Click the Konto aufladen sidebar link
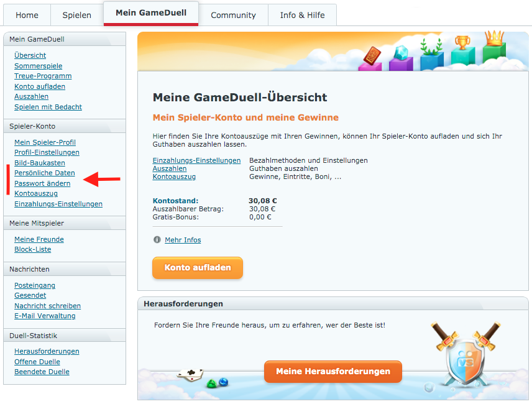This screenshot has width=532, height=404. click(40, 86)
